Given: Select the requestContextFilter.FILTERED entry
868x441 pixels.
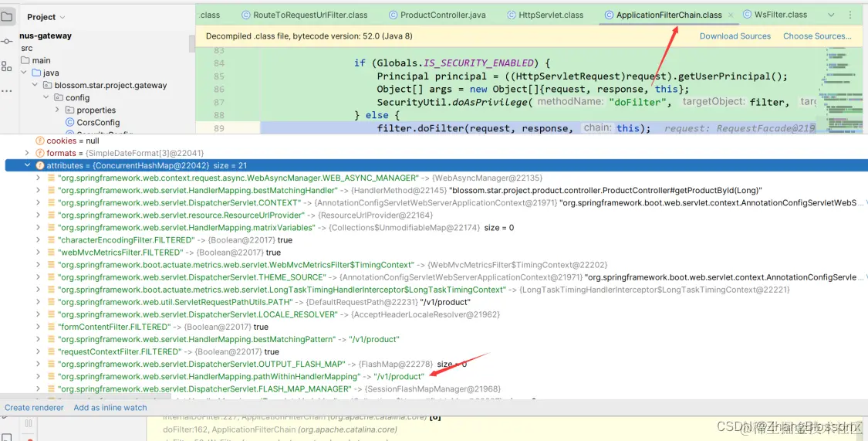Looking at the screenshot, I should click(x=168, y=352).
